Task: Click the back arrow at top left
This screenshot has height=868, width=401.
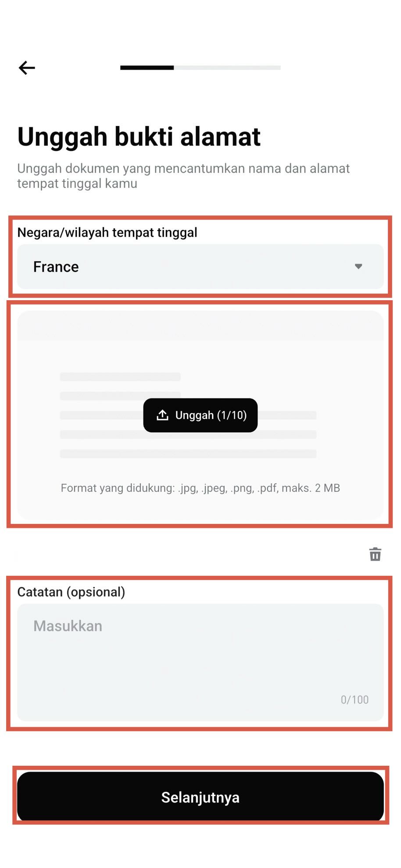Action: click(26, 67)
